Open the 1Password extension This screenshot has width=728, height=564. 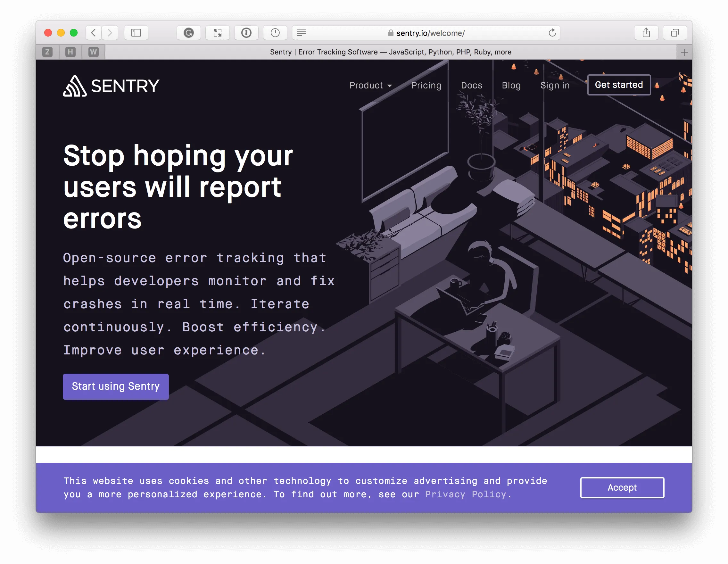pos(246,33)
